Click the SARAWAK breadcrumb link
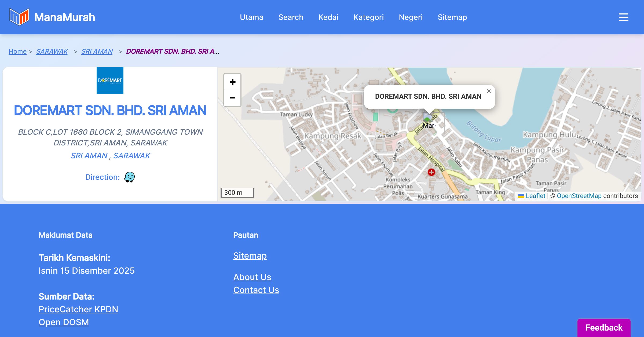 [x=52, y=51]
